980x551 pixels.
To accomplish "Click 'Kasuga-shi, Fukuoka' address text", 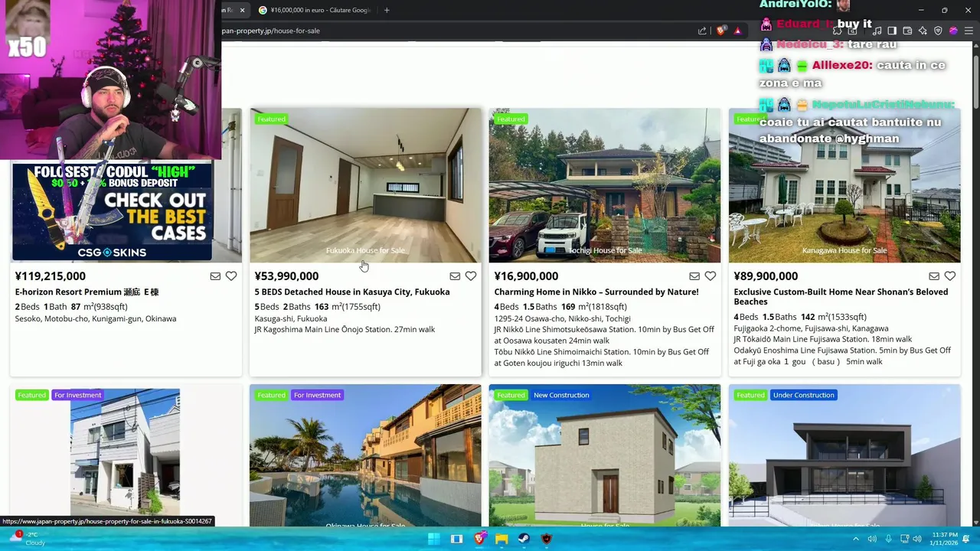I will (291, 318).
